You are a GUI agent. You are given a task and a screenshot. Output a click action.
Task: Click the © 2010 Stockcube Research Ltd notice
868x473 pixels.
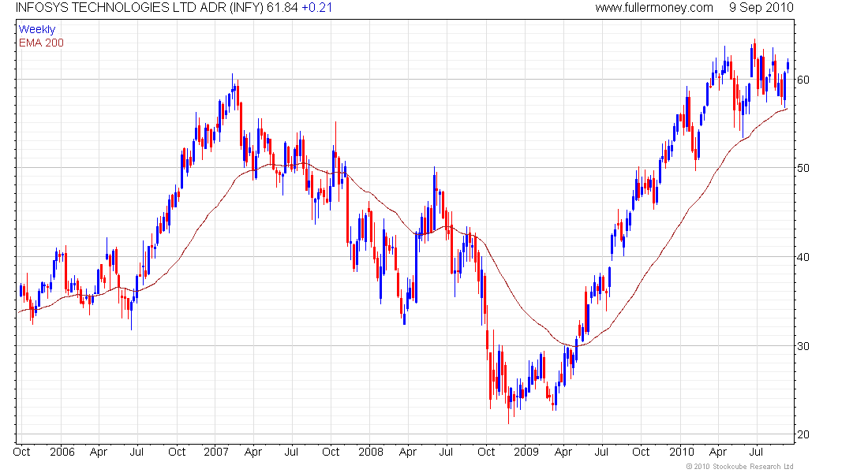739,467
